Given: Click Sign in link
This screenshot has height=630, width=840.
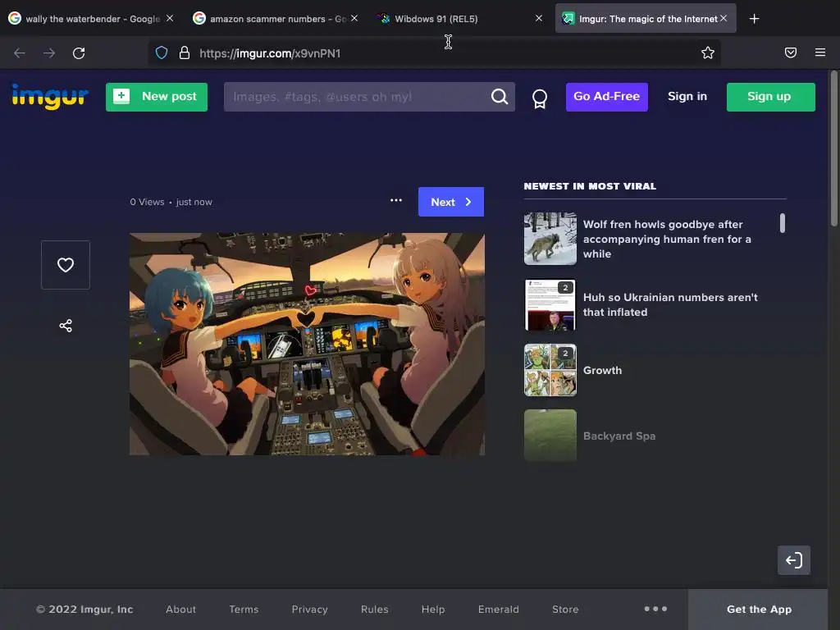Looking at the screenshot, I should [687, 97].
